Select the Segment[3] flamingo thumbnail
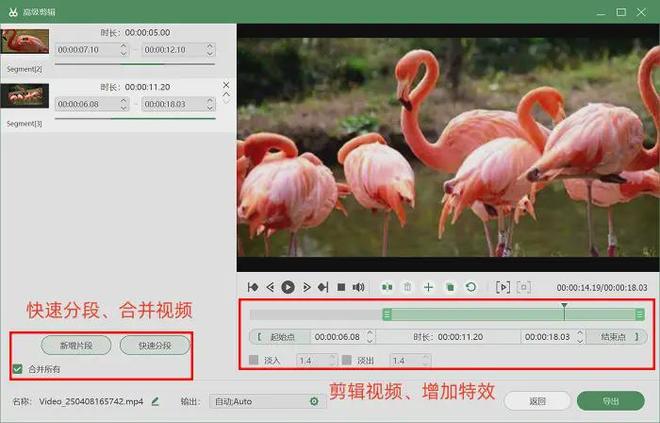 (x=24, y=97)
